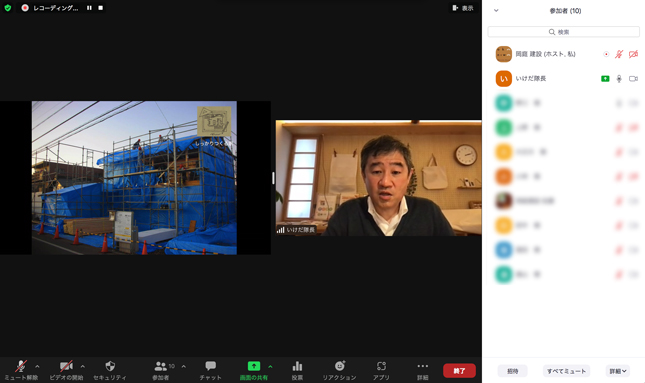Expand video options arrow next to camera
This screenshot has width=645, height=383.
83,366
